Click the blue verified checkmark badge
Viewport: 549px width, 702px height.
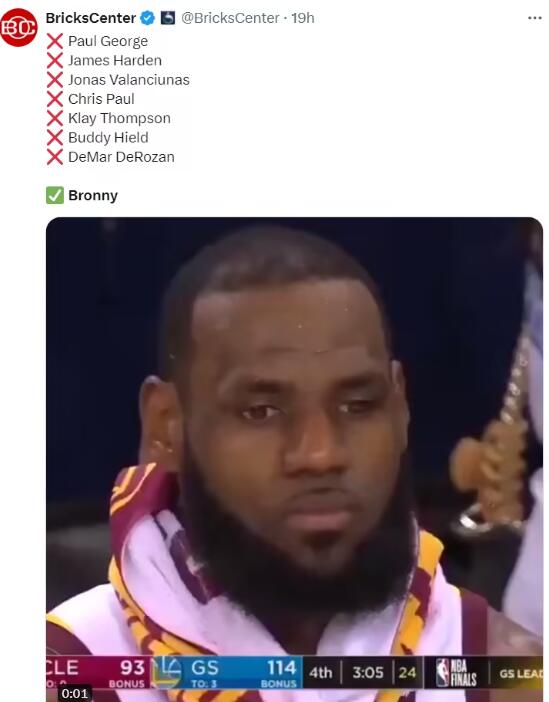click(x=147, y=18)
